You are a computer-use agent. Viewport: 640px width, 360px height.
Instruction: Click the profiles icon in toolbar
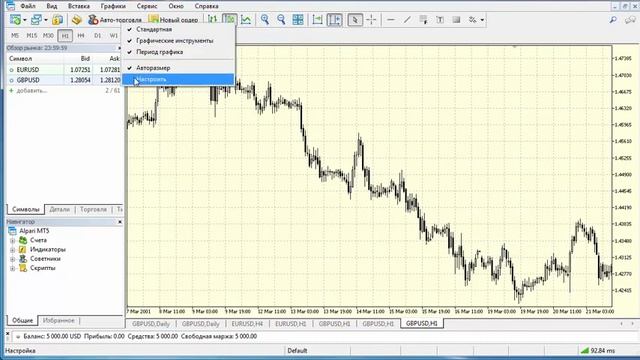36,20
